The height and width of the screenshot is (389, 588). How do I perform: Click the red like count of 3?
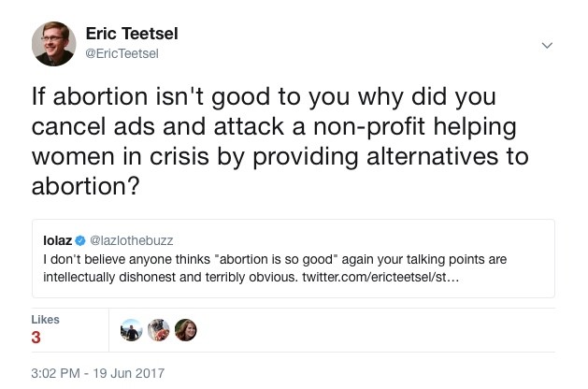pyautogui.click(x=36, y=337)
